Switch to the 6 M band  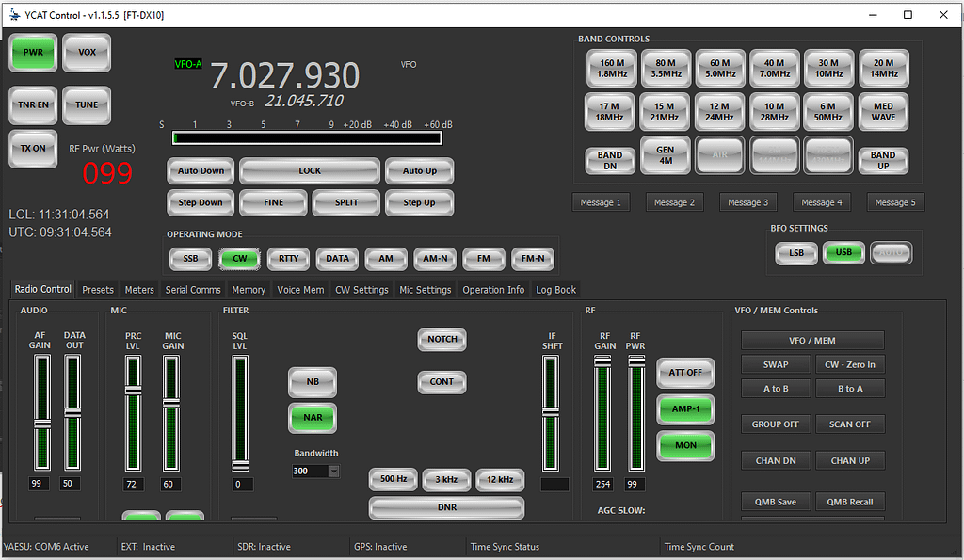pos(828,112)
